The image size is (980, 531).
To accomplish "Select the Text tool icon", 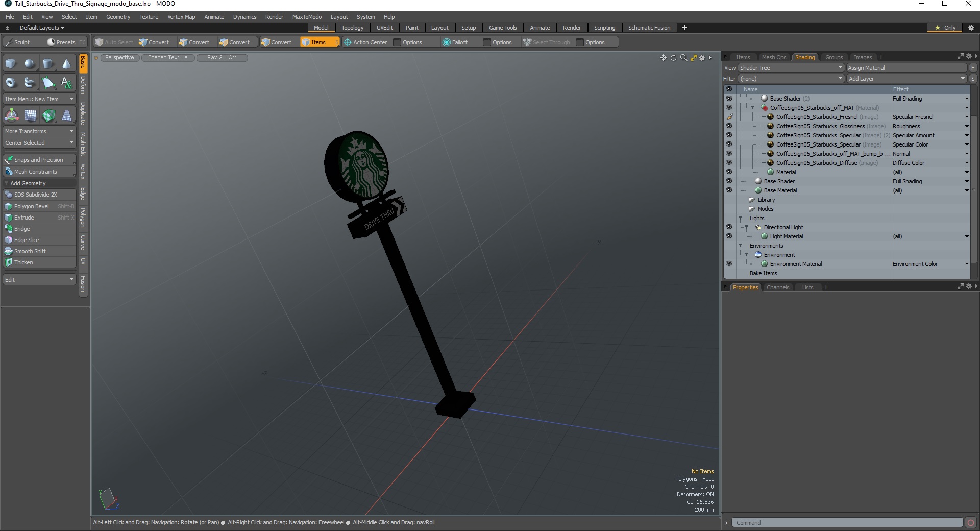I will pos(66,82).
